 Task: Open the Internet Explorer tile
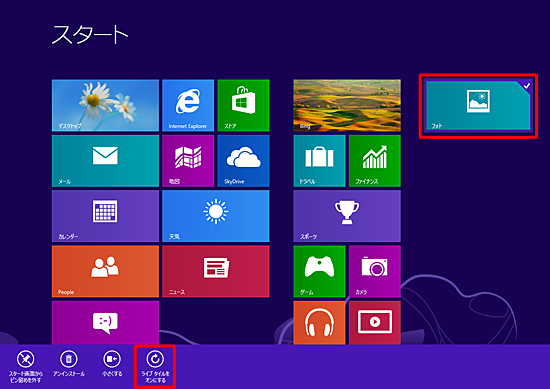(188, 105)
